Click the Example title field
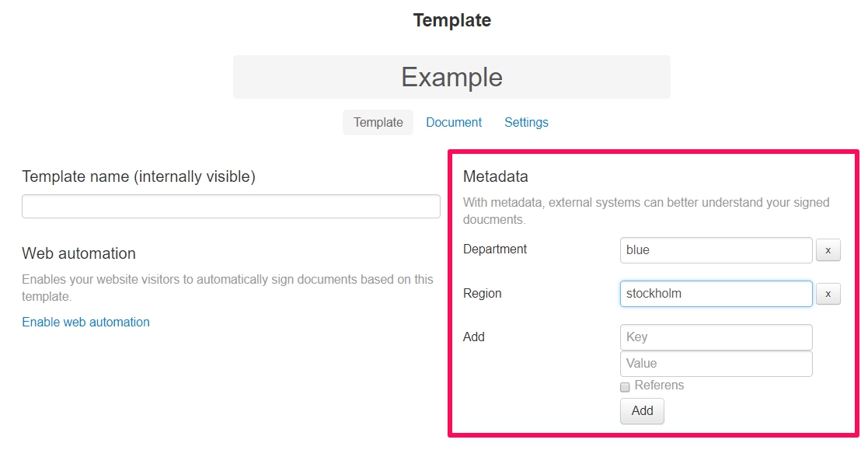The image size is (868, 450). pyautogui.click(x=451, y=77)
